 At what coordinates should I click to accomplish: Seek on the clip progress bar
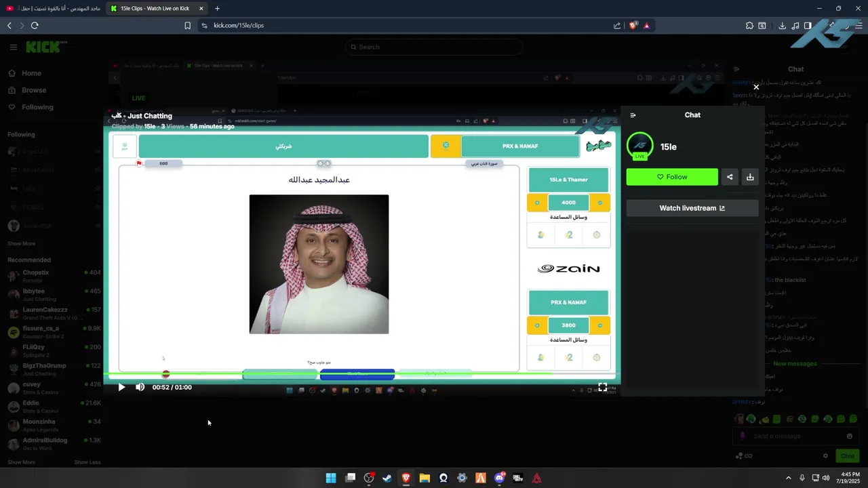pos(361,373)
